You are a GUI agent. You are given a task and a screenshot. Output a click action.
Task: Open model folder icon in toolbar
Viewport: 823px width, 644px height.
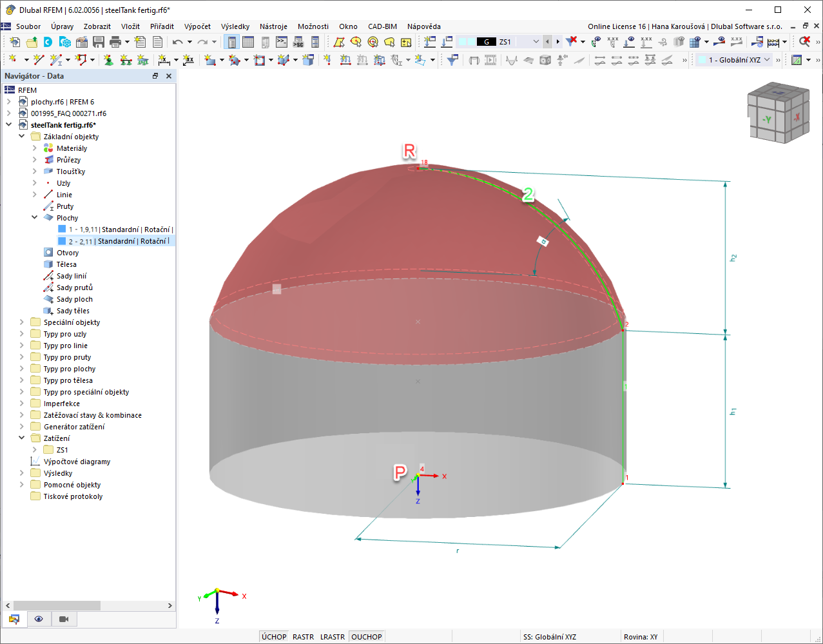tap(32, 42)
